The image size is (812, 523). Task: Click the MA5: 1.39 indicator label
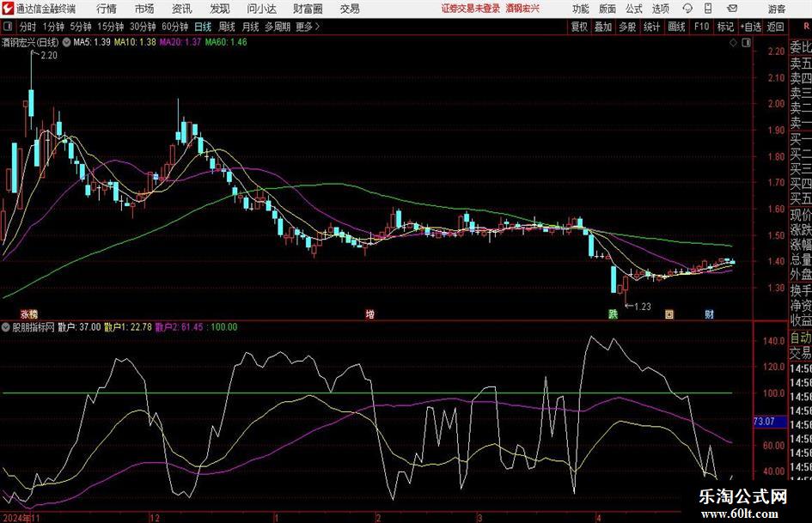(x=92, y=42)
